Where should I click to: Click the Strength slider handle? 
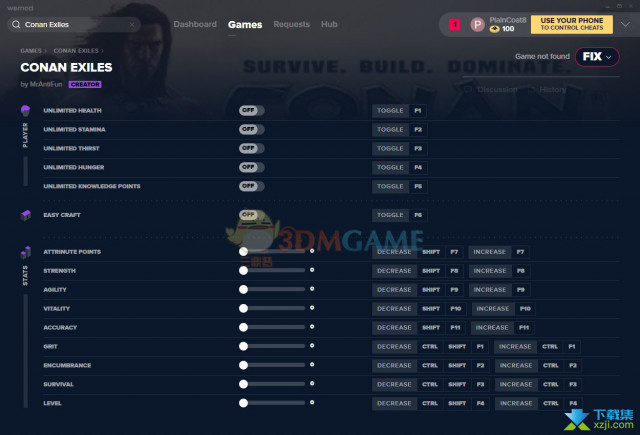(x=244, y=271)
